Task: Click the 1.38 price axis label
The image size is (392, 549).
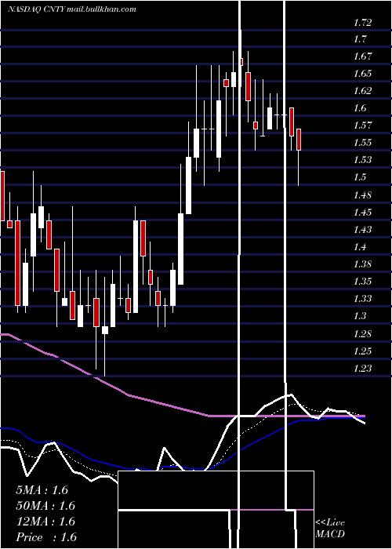Action: [362, 264]
